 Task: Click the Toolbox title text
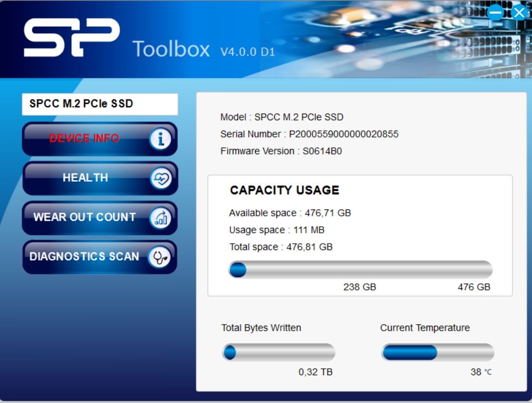point(171,49)
